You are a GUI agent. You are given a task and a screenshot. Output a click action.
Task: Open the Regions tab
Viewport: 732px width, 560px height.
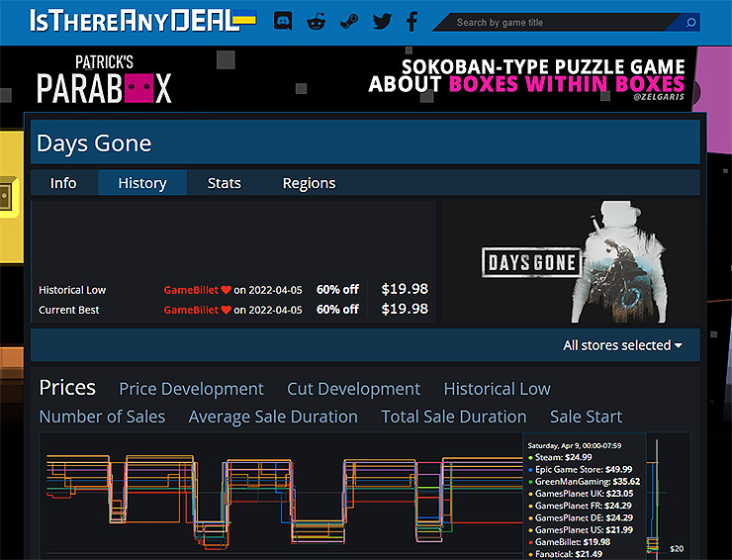click(x=309, y=183)
